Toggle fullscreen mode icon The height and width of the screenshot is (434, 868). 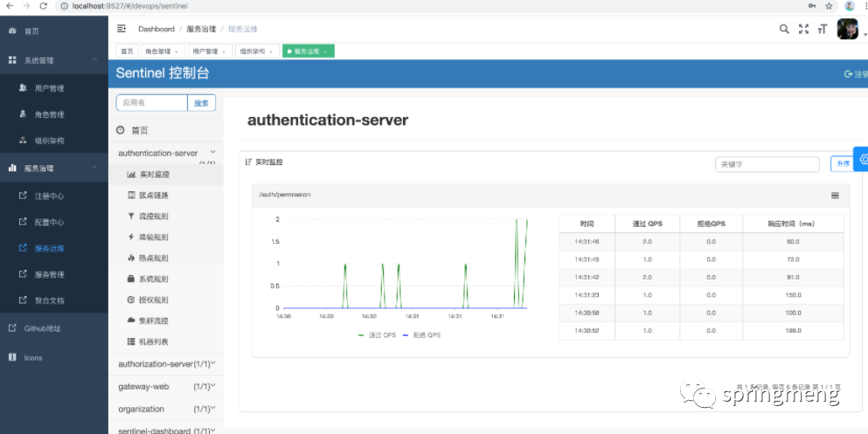tap(804, 30)
